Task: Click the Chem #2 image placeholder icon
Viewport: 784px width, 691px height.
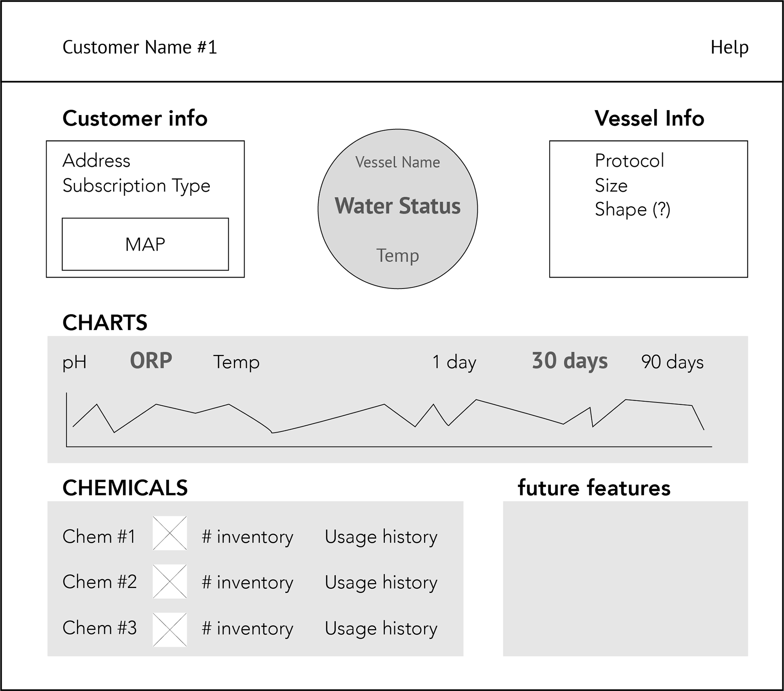Action: point(170,581)
